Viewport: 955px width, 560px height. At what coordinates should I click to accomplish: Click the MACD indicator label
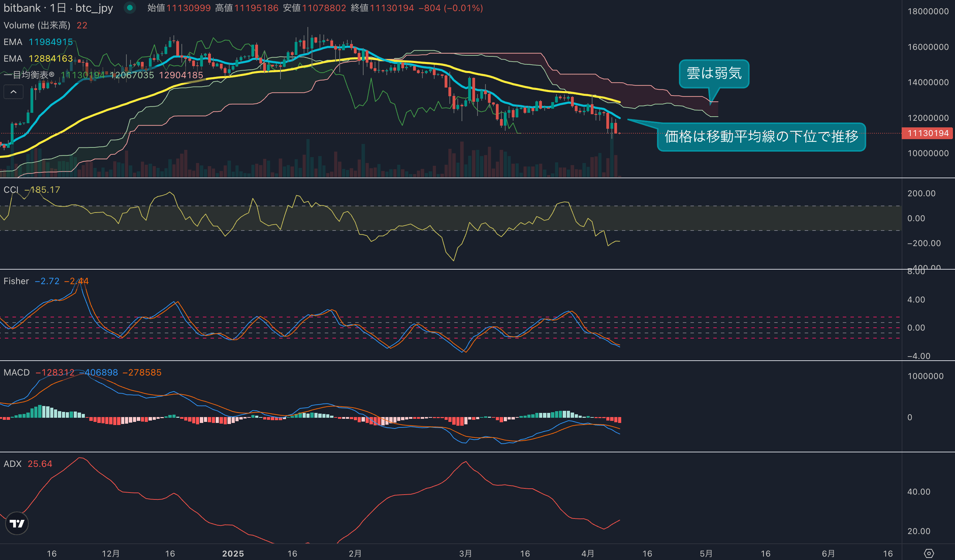pyautogui.click(x=16, y=372)
